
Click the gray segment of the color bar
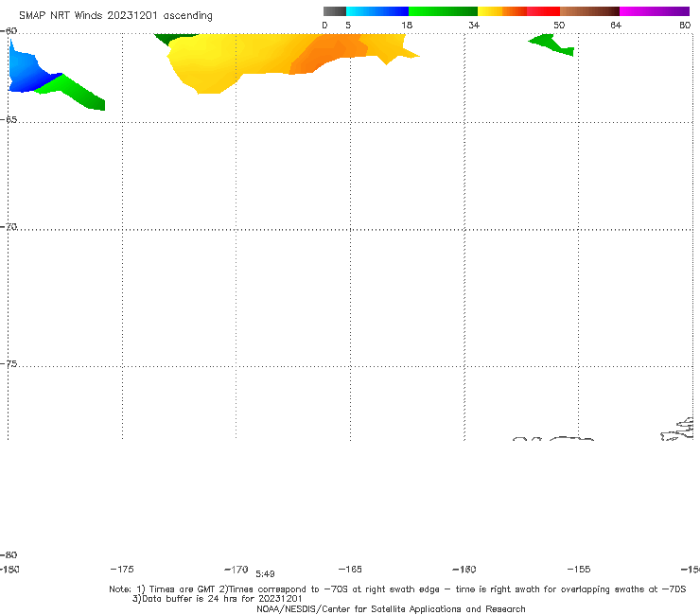point(334,11)
